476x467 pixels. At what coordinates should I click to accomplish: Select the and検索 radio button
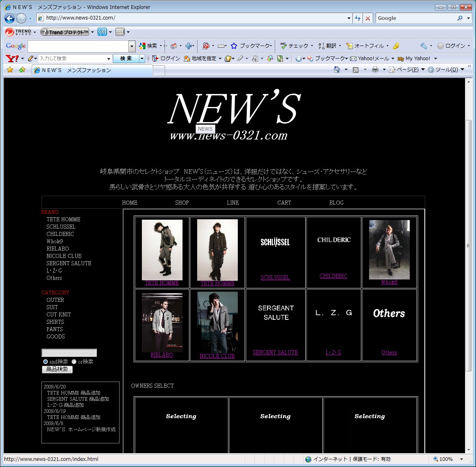pos(46,362)
